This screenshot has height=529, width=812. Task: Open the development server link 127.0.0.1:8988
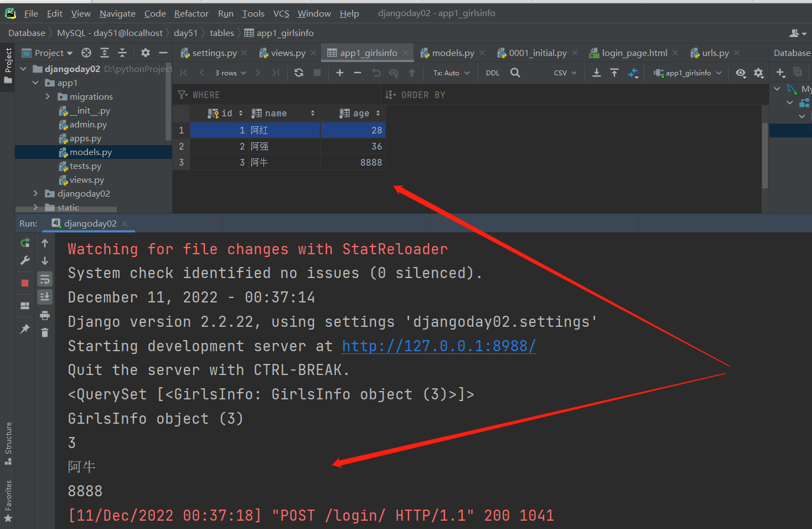click(439, 346)
